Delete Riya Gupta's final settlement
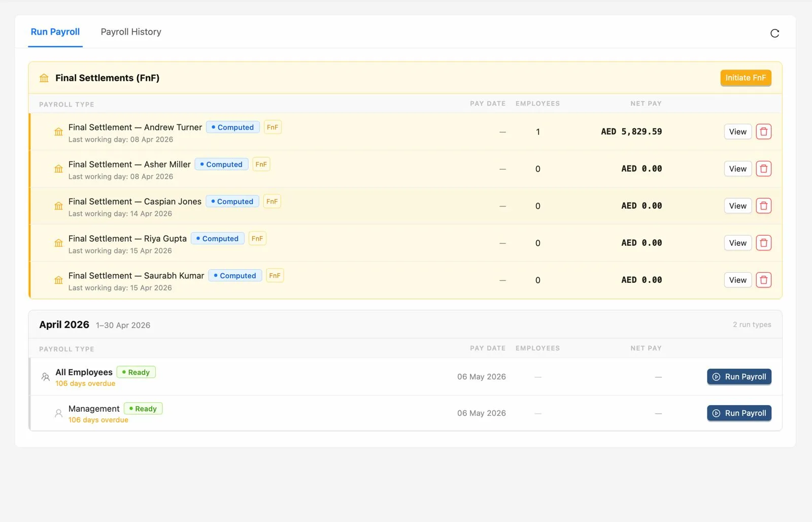 pyautogui.click(x=763, y=243)
